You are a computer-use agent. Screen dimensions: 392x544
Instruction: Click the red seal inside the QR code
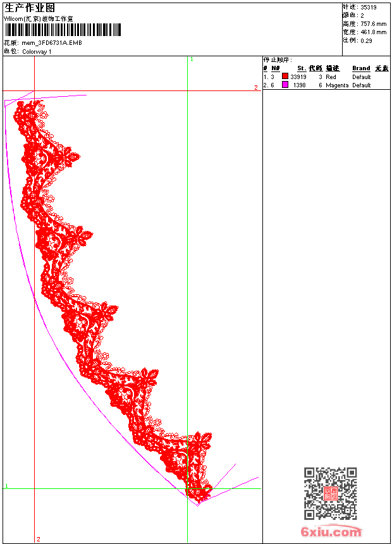[x=330, y=493]
